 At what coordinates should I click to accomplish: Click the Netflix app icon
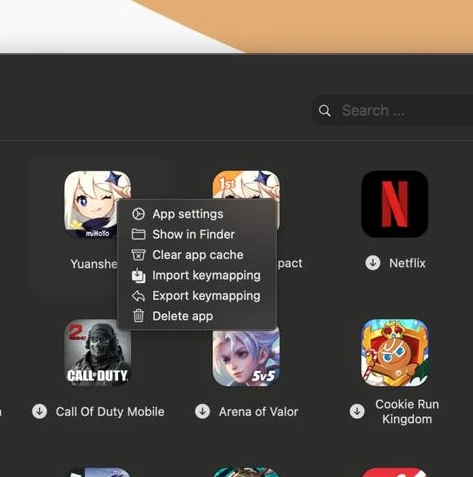tap(395, 204)
